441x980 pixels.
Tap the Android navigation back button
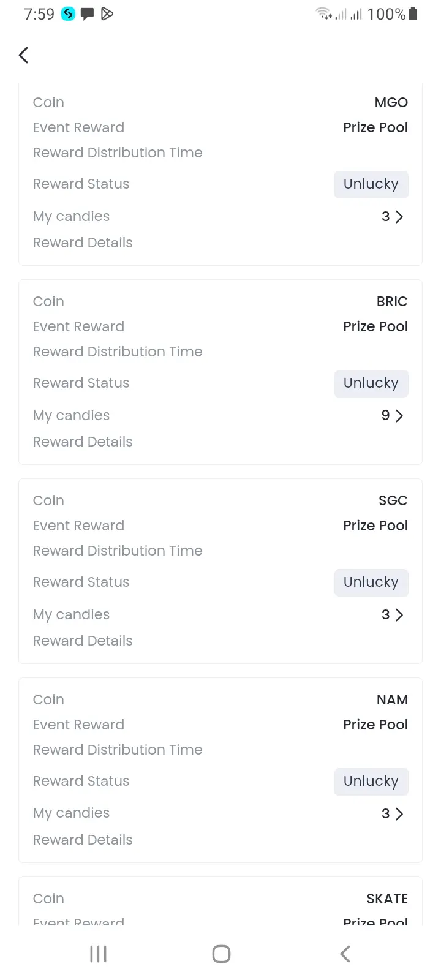(x=345, y=954)
